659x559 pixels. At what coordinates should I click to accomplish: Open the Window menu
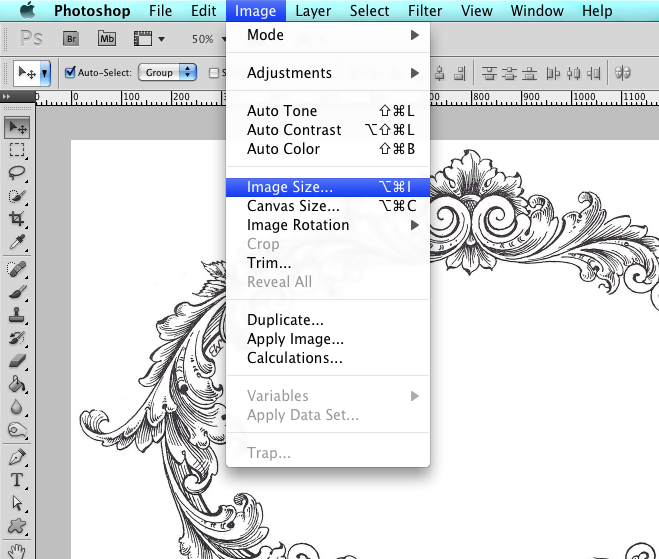point(537,11)
